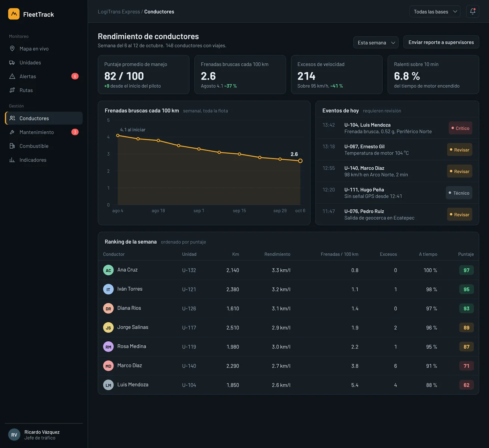
Task: Click Diana Ríos's DR avatar
Action: point(108,308)
